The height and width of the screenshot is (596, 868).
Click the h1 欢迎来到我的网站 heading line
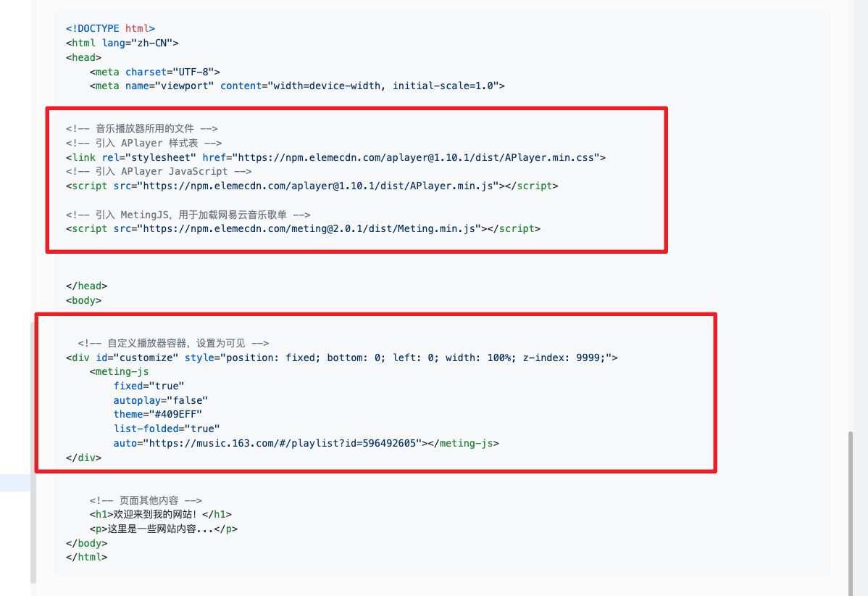tap(161, 515)
